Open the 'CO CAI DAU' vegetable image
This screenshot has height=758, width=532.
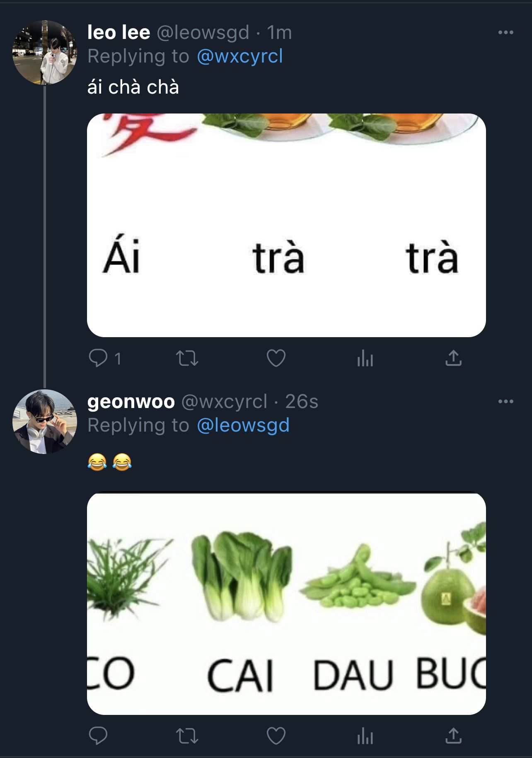click(286, 603)
